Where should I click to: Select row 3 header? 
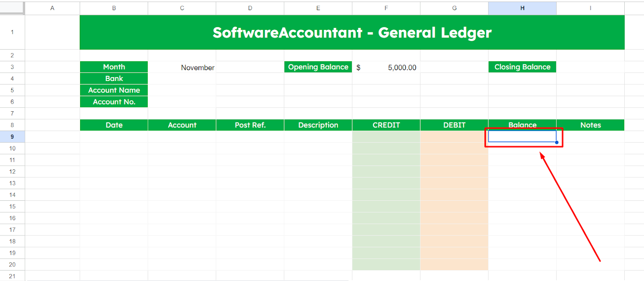point(12,67)
